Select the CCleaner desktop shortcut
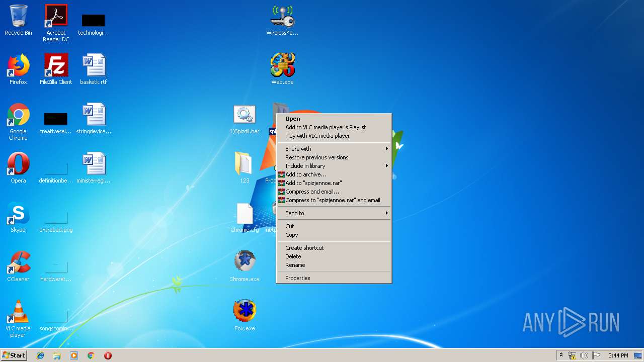644x362 pixels. click(18, 266)
